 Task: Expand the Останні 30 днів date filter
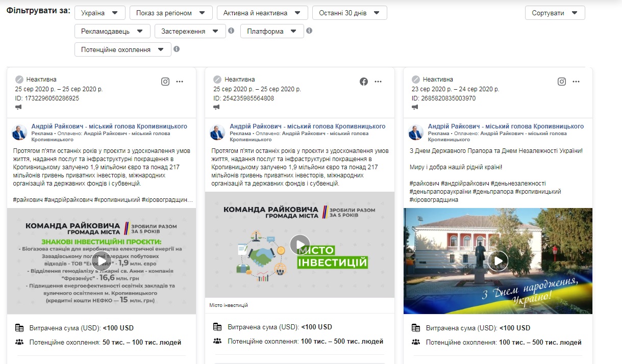[x=350, y=13]
